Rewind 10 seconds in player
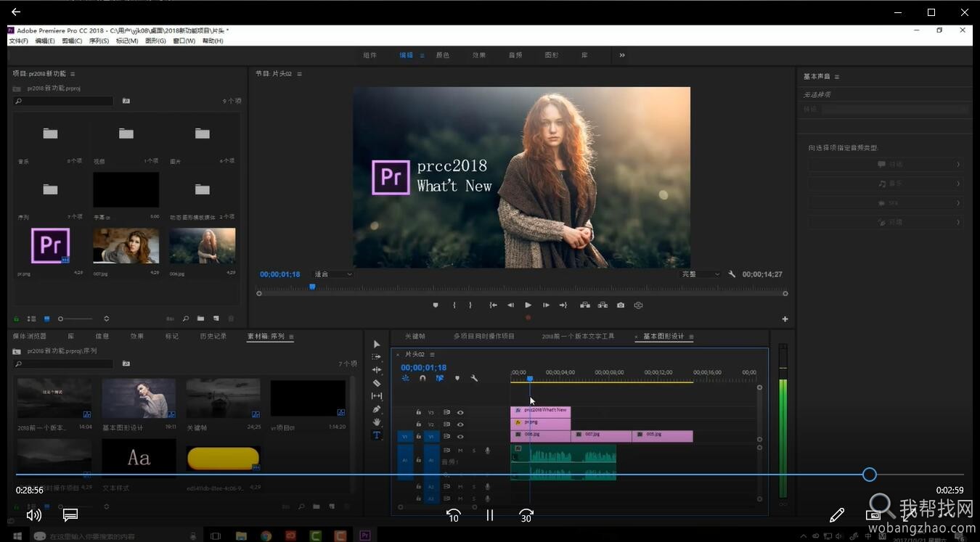 click(x=454, y=515)
